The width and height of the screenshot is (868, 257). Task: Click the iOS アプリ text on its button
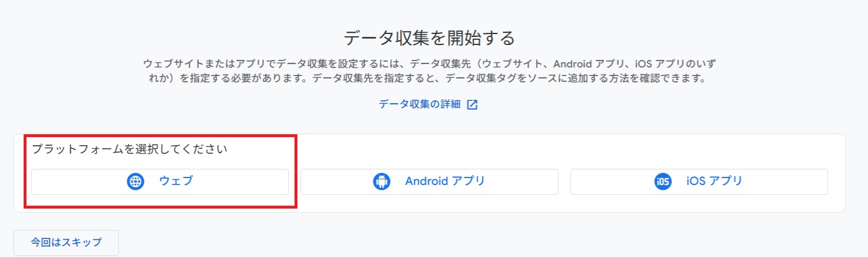coord(714,182)
